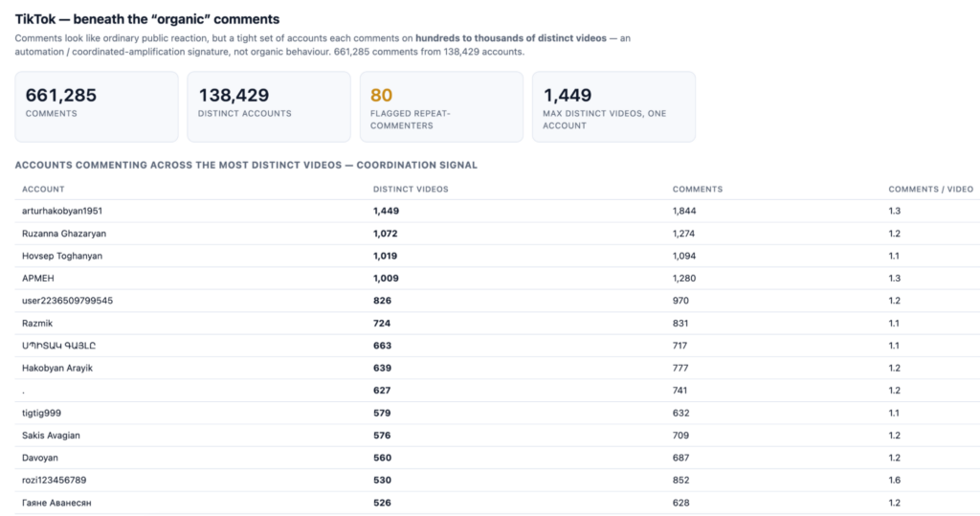Select the rozi123456789 account row
The image size is (980, 516).
(x=498, y=481)
